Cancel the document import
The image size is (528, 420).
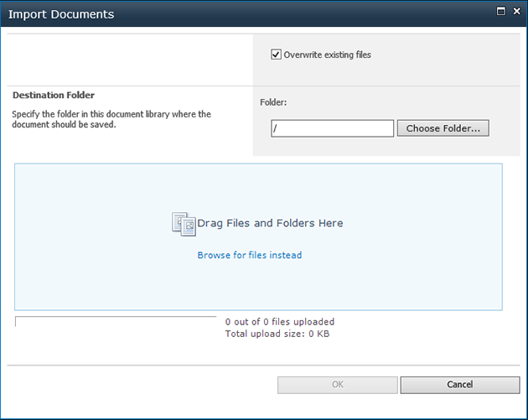coord(460,385)
